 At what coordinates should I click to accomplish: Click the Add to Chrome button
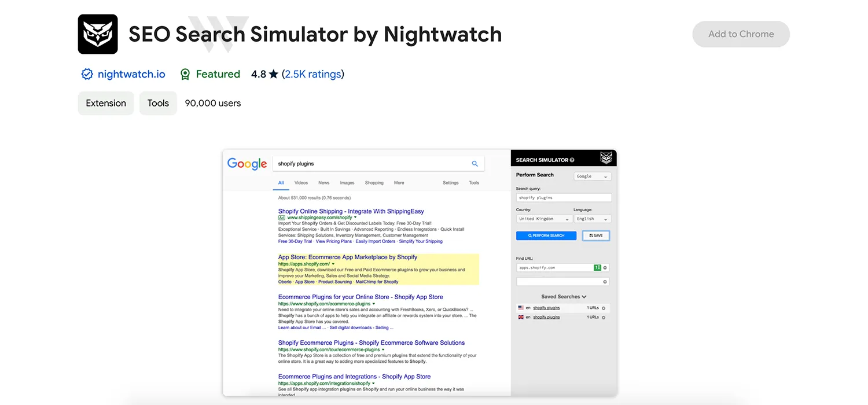tap(741, 34)
